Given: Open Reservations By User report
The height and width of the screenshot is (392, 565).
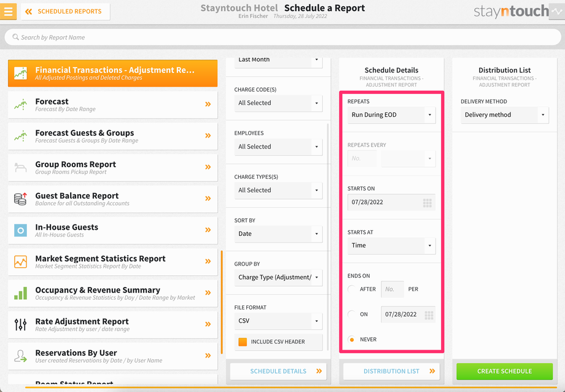Looking at the screenshot, I should tap(113, 356).
